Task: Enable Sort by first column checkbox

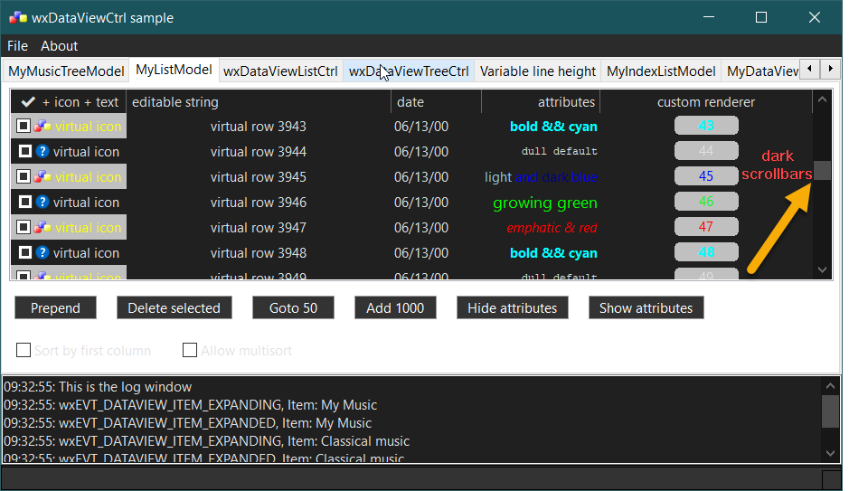Action: [x=24, y=350]
